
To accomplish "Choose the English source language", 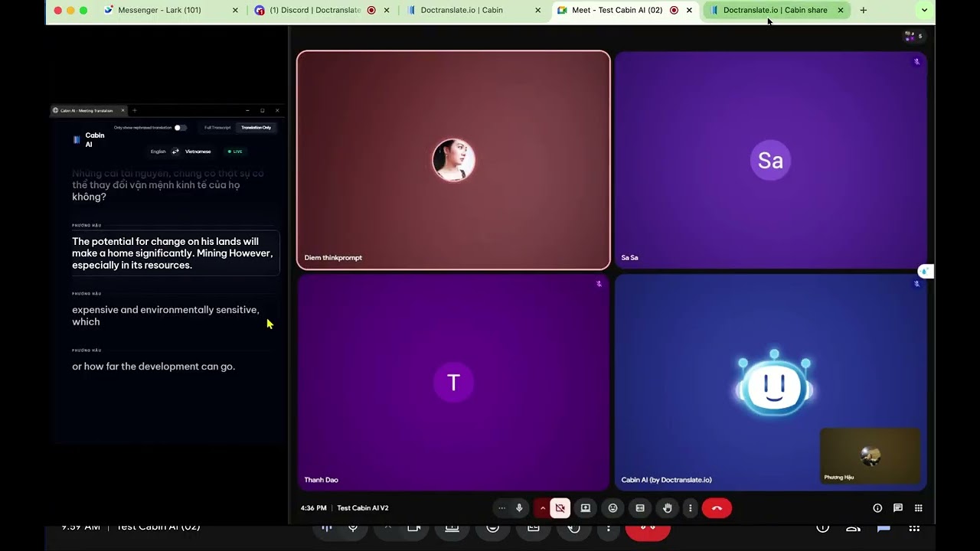I will [158, 152].
